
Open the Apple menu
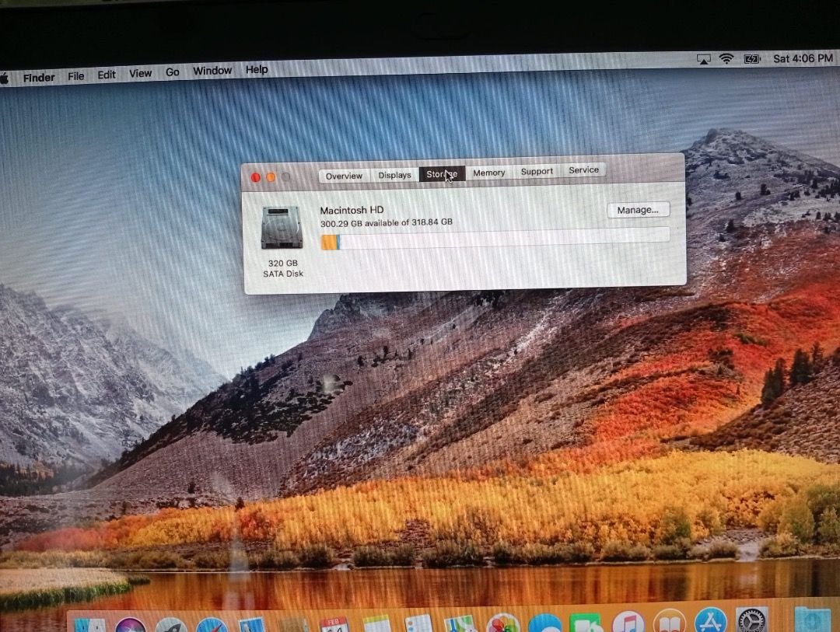[3, 79]
